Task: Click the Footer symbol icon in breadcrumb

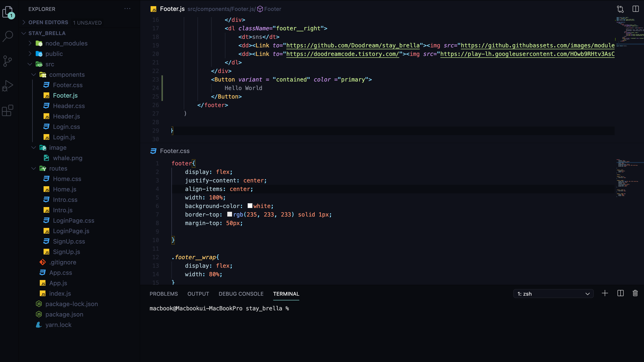Action: (260, 9)
